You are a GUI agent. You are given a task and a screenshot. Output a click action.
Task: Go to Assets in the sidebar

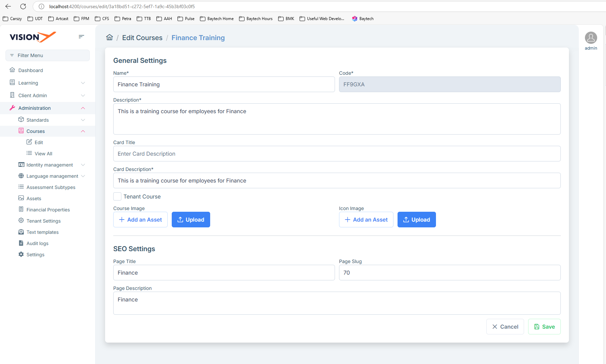tap(34, 198)
